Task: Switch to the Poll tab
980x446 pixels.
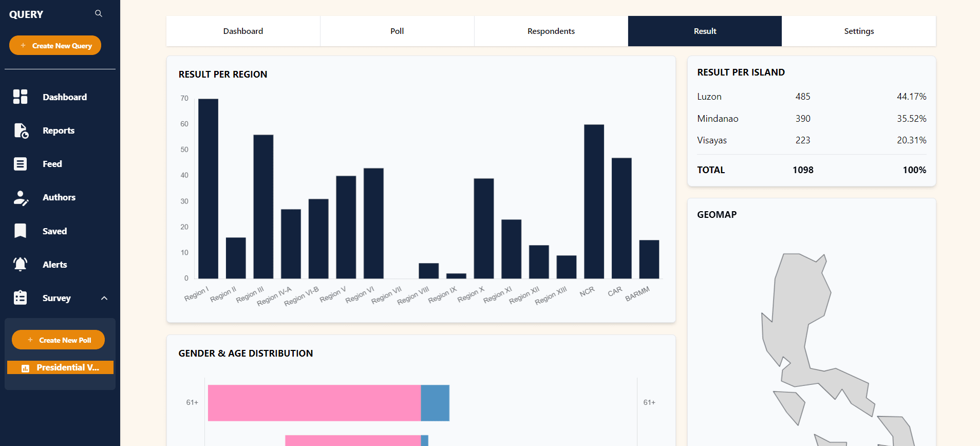Action: pyautogui.click(x=397, y=31)
